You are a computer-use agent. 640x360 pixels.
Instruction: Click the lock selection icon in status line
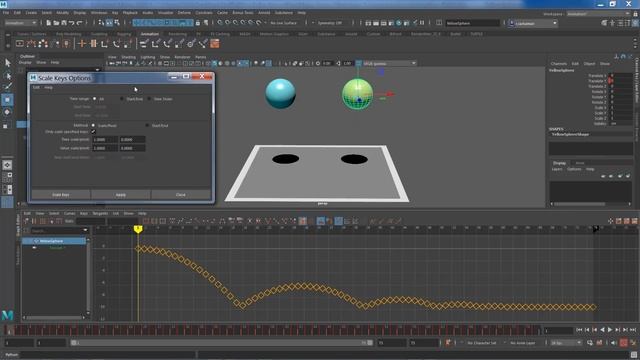tap(198, 23)
